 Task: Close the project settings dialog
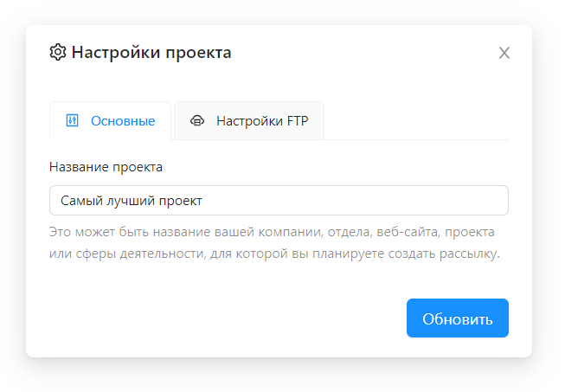tap(504, 53)
